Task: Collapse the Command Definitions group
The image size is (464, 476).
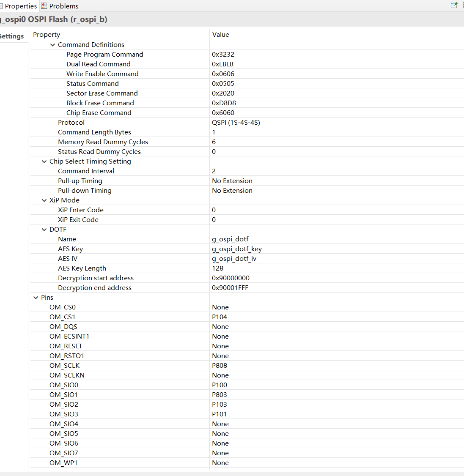Action: click(x=52, y=45)
